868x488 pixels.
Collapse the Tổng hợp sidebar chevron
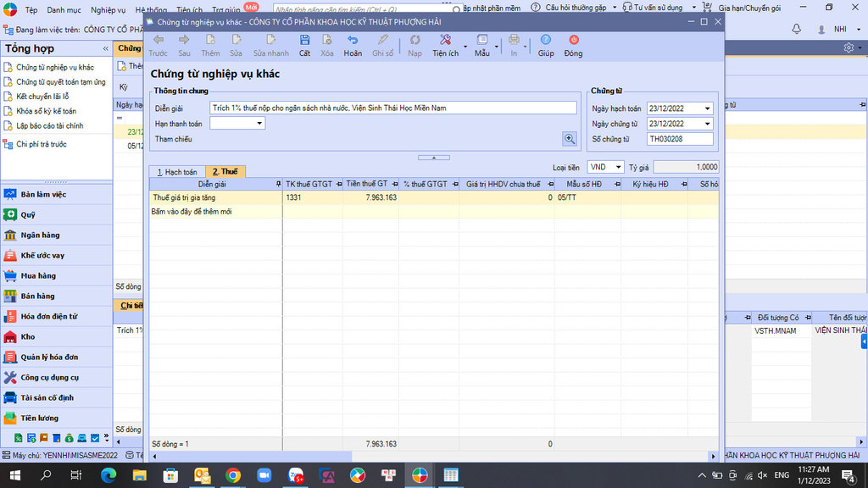(x=105, y=48)
